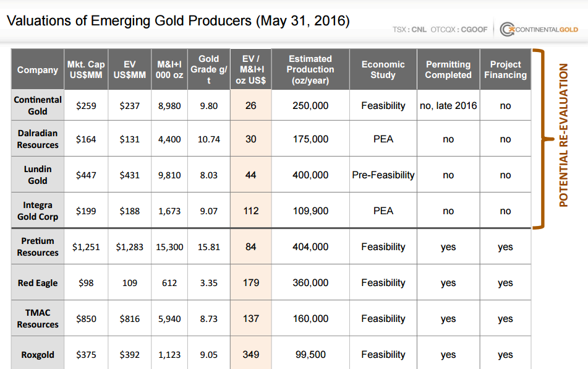This screenshot has height=369, width=588.
Task: Click the 'Gold Grade g/t' column header
Action: [x=208, y=70]
